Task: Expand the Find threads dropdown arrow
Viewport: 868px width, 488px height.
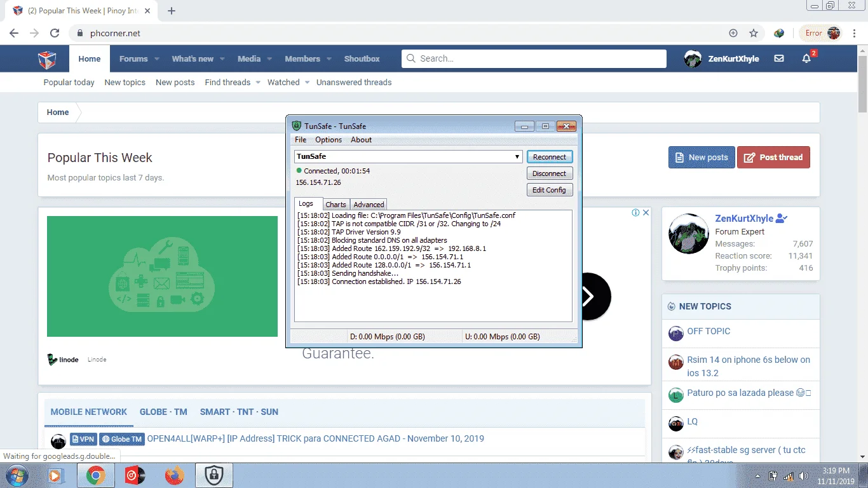Action: tap(257, 83)
